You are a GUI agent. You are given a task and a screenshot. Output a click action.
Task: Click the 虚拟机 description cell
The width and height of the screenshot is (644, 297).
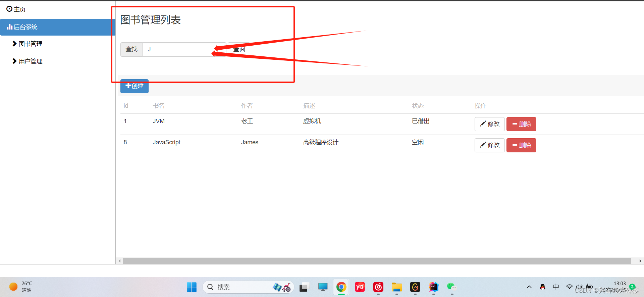[312, 121]
